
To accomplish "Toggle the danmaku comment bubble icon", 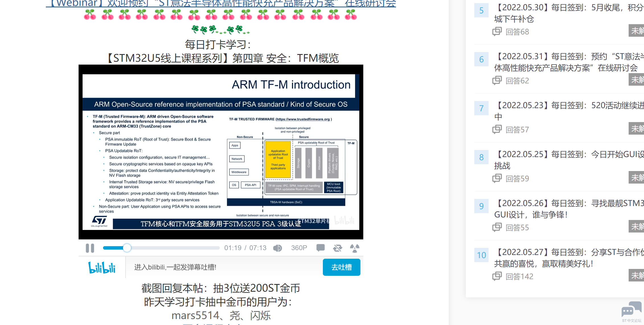I will 320,248.
